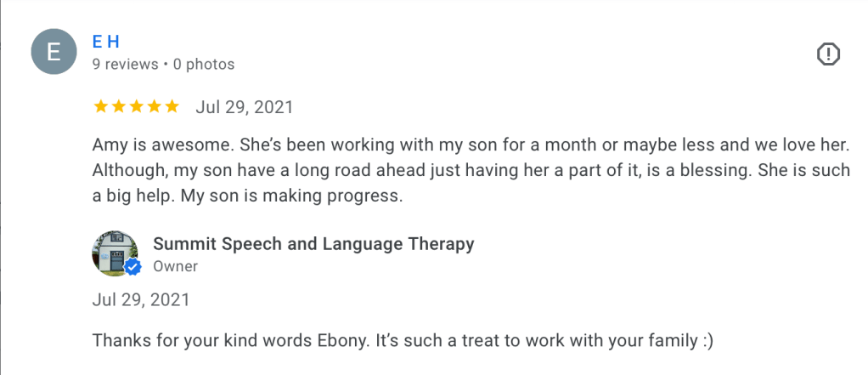Click the blue verified checkmark badge
This screenshot has height=375, width=868.
(x=132, y=267)
